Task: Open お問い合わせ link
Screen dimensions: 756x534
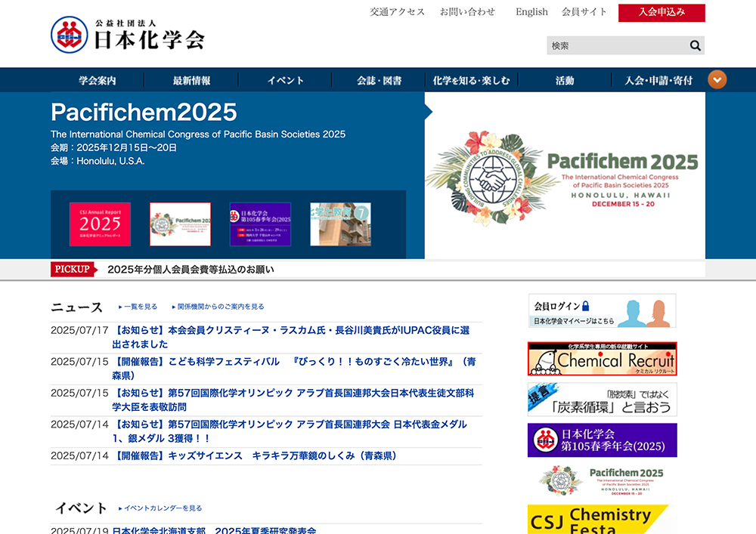Action: point(467,11)
